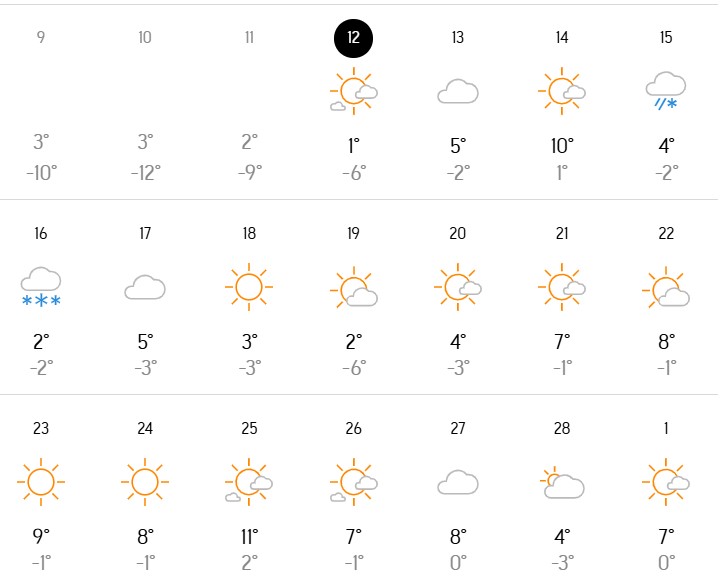Select the sleet icon on day 15
Viewport: 724px width, 586px height.
click(665, 90)
